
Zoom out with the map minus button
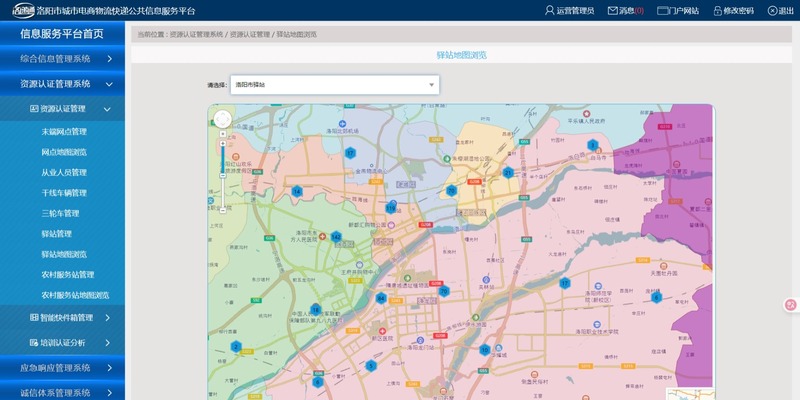(223, 210)
